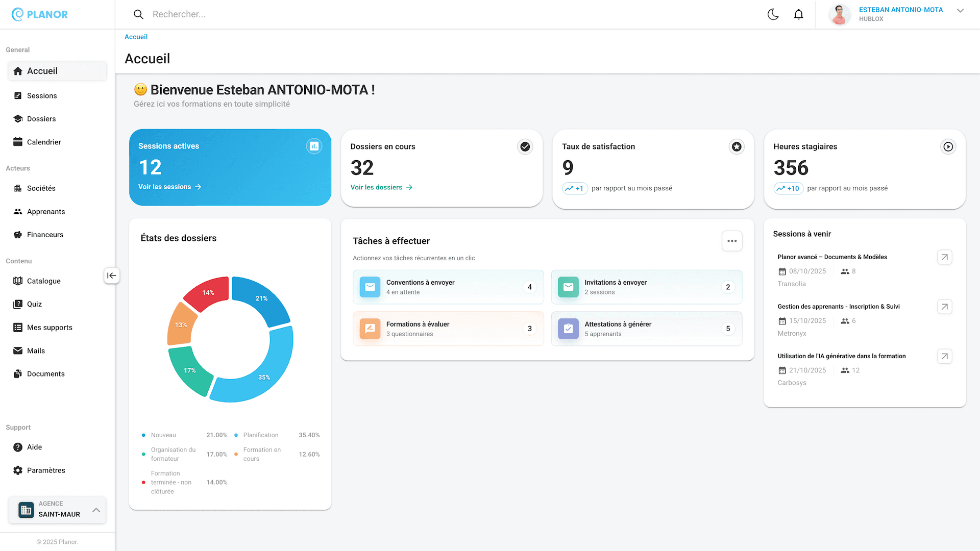Viewport: 980px width, 551px height.
Task: Click the envelope icon for Conventions à envoyer
Action: click(x=370, y=287)
